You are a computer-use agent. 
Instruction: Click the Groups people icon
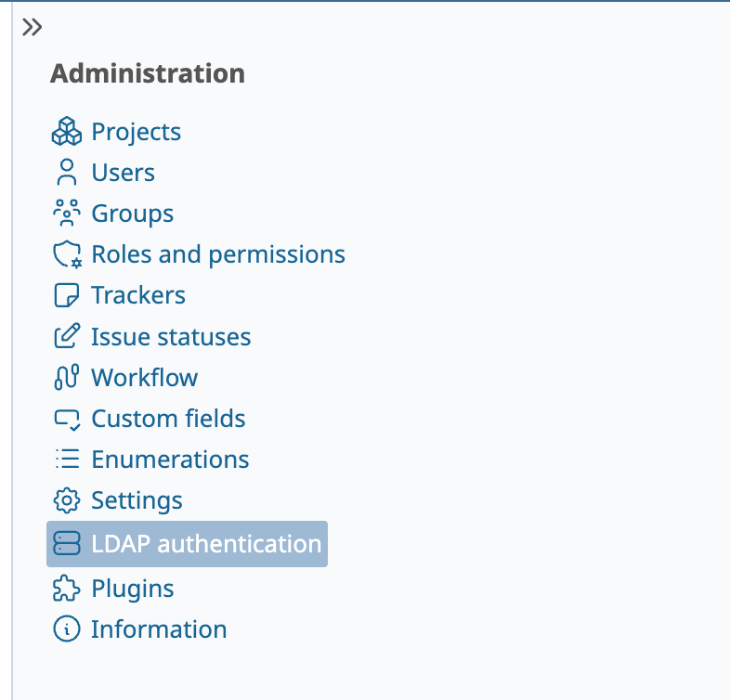(x=67, y=214)
